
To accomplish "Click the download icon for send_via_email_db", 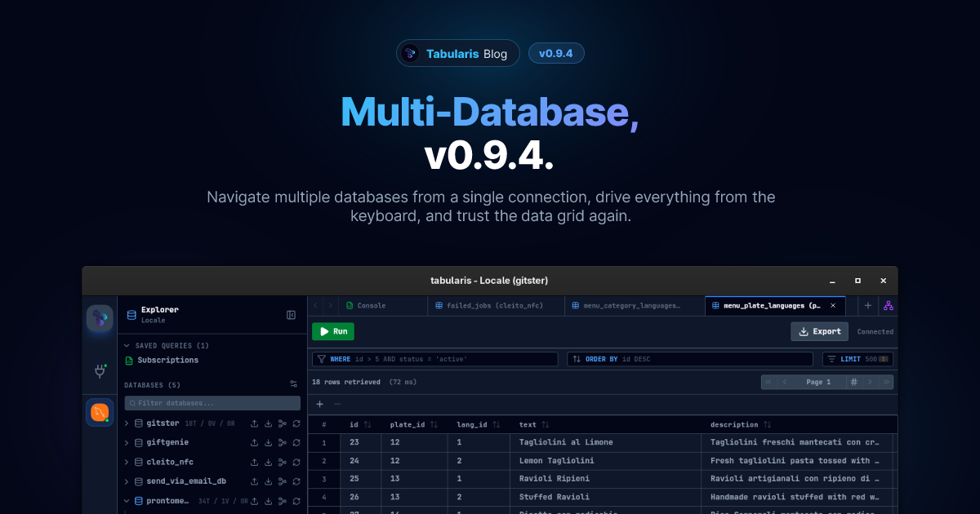I will [x=268, y=481].
